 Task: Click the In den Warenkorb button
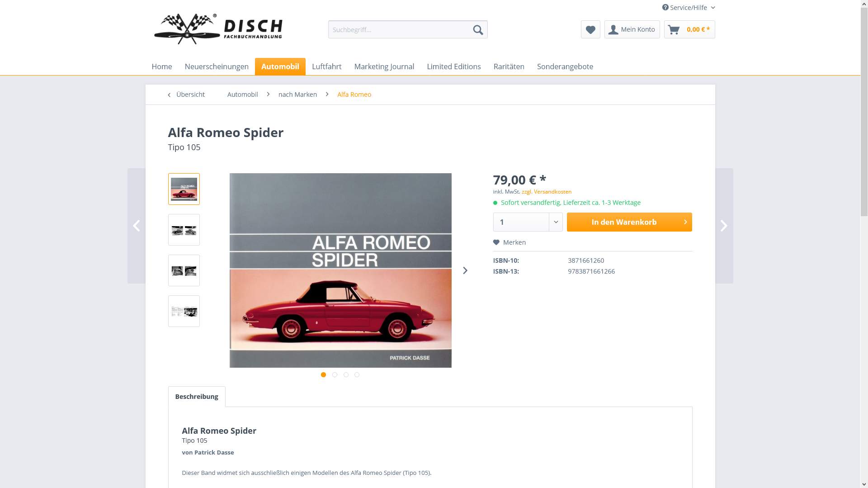point(629,222)
